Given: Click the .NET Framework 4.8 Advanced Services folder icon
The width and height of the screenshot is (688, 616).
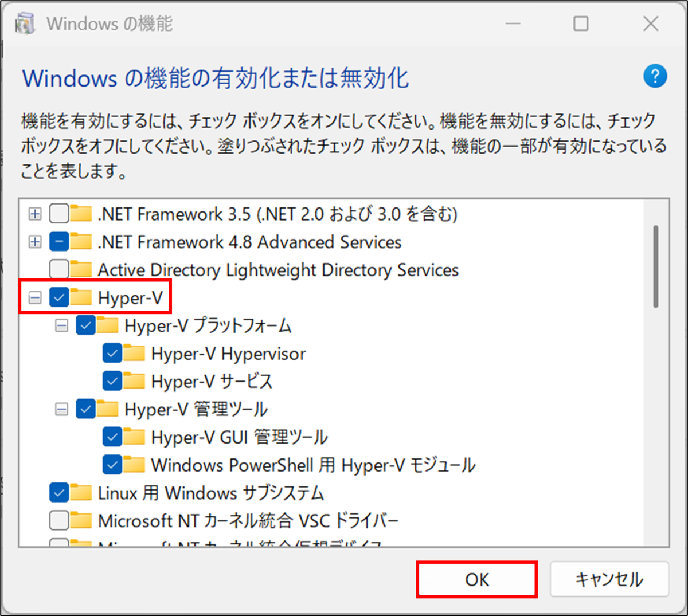Looking at the screenshot, I should coord(81,242).
